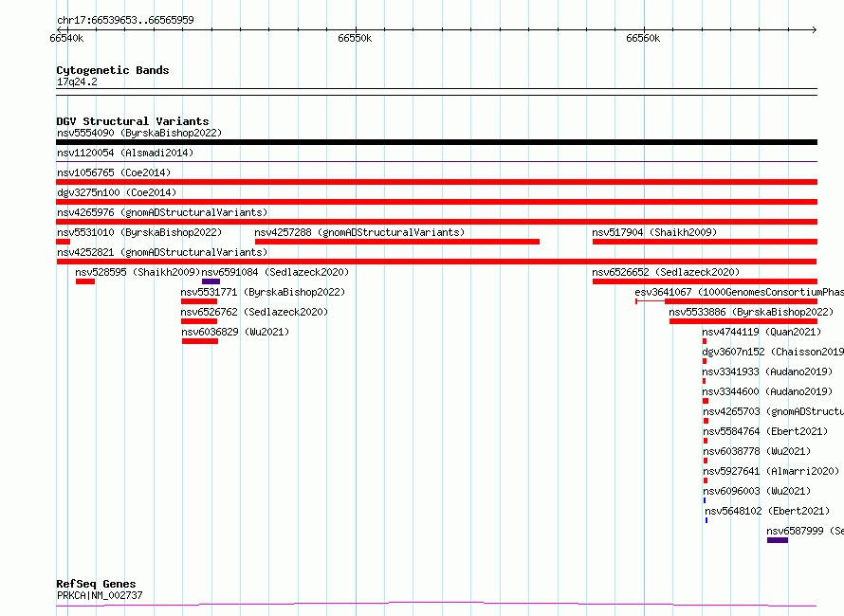Open nsv5531771 (ByrskaBishop2022) variant

(x=264, y=292)
